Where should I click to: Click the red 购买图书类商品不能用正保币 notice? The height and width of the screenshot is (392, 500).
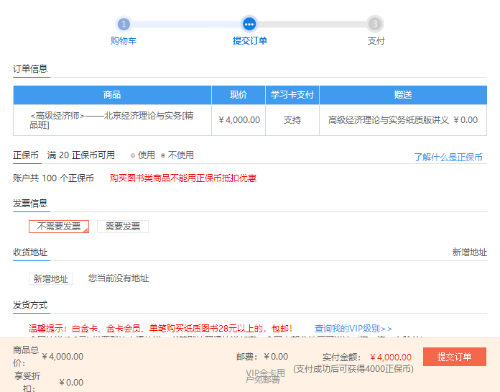[x=183, y=178]
